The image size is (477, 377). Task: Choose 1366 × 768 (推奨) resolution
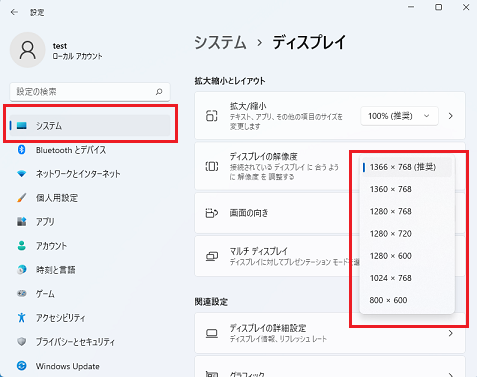[x=407, y=167]
